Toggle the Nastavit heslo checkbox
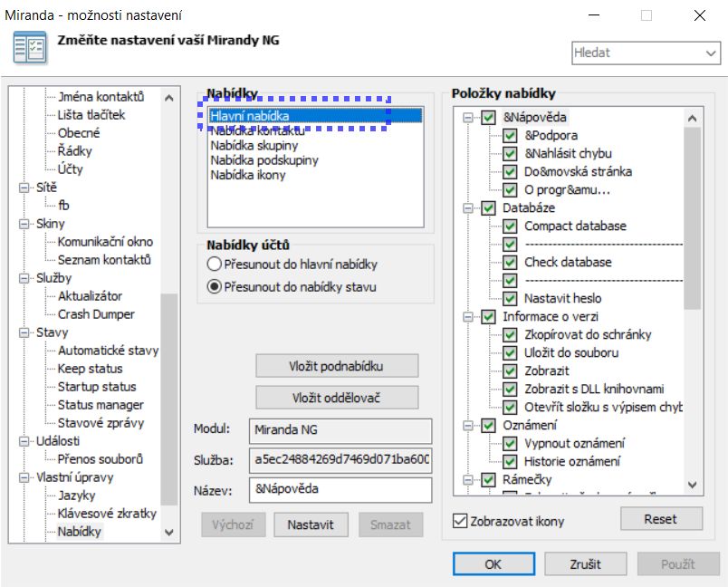Viewport: 728px width, 587px height. click(x=510, y=299)
